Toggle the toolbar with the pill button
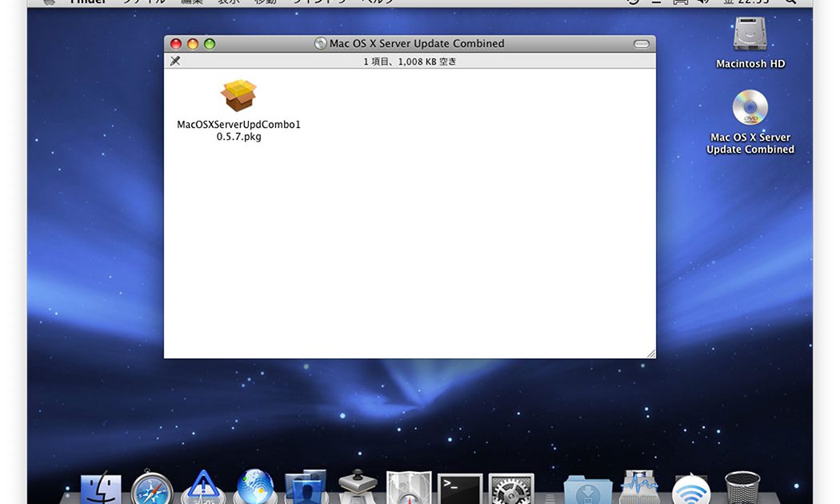Image resolution: width=840 pixels, height=504 pixels. [642, 44]
